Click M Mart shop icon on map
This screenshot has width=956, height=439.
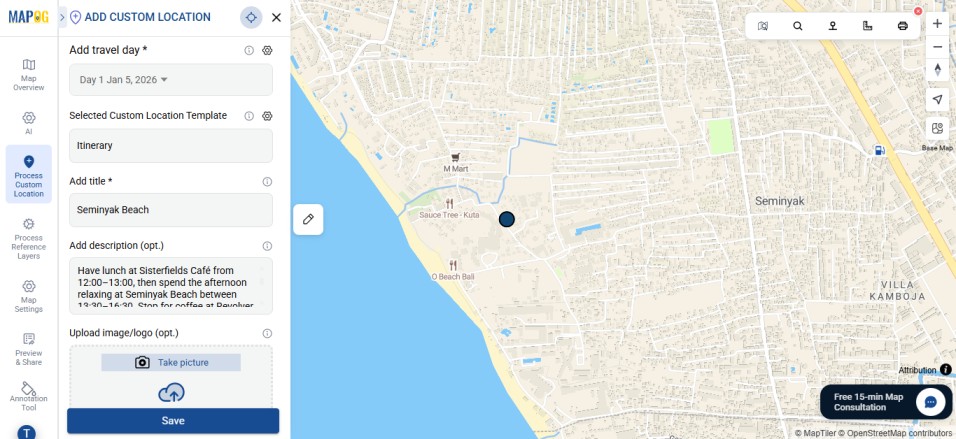(455, 158)
